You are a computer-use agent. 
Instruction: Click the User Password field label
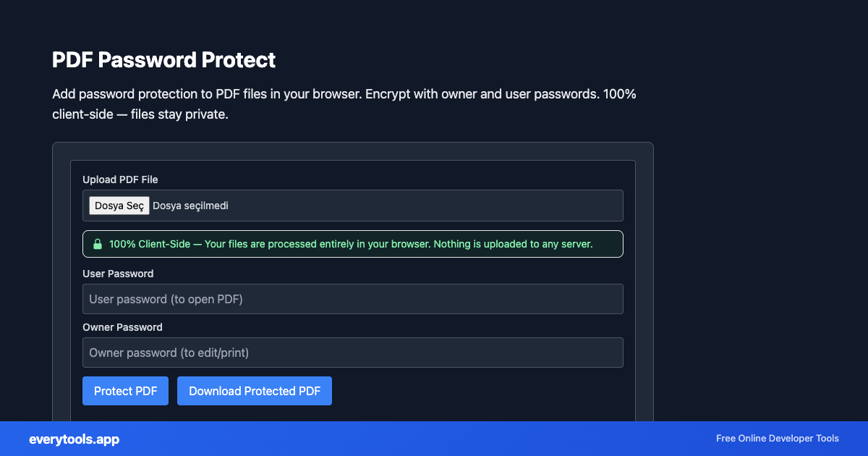tap(118, 274)
